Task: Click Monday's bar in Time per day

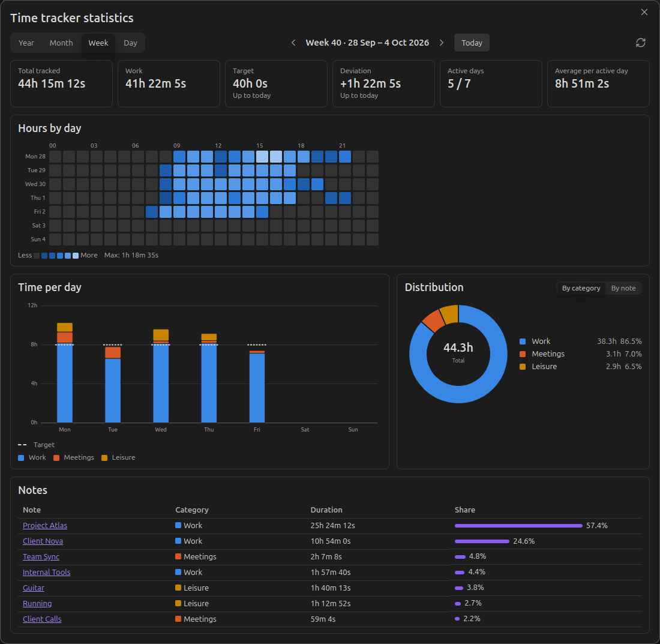Action: pos(64,373)
